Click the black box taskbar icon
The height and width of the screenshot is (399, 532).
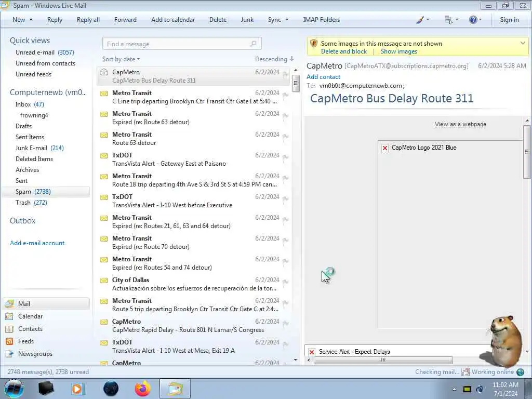tap(46, 389)
